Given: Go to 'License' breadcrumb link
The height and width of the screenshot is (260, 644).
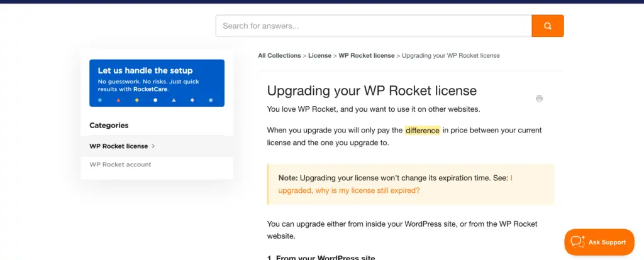Looking at the screenshot, I should coord(319,56).
